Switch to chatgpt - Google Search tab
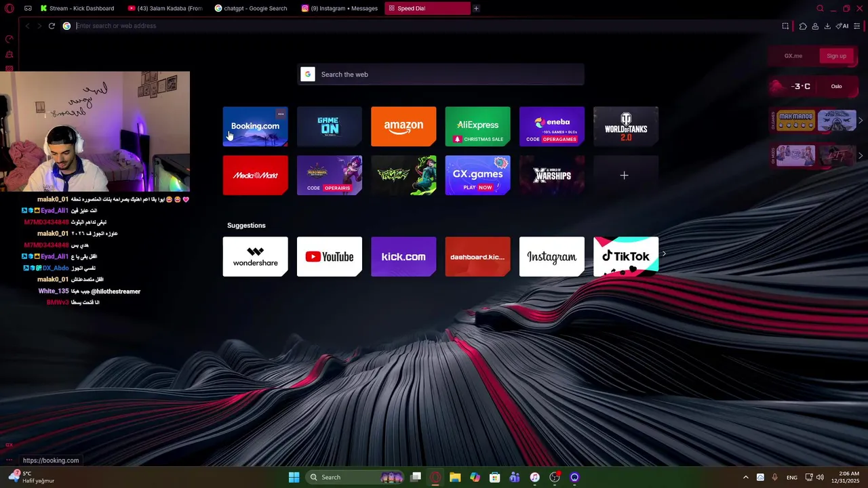 coord(252,8)
